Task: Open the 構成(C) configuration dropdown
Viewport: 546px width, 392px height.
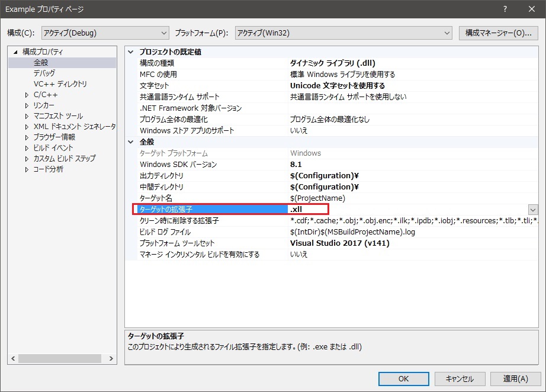Action: 105,33
